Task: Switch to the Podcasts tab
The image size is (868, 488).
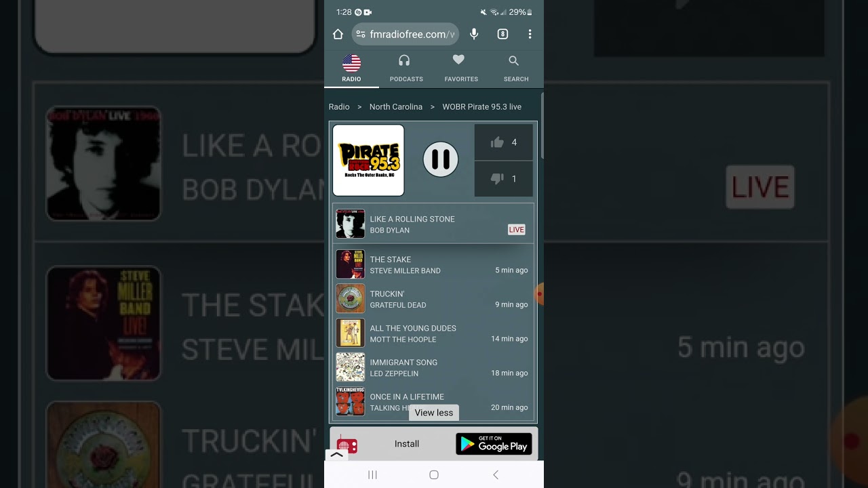Action: [406, 69]
